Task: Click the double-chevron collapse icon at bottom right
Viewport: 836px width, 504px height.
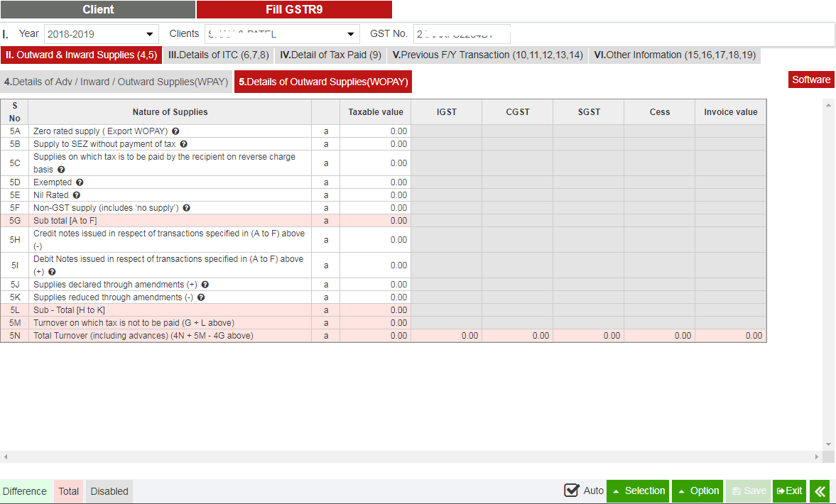Action: pos(820,491)
